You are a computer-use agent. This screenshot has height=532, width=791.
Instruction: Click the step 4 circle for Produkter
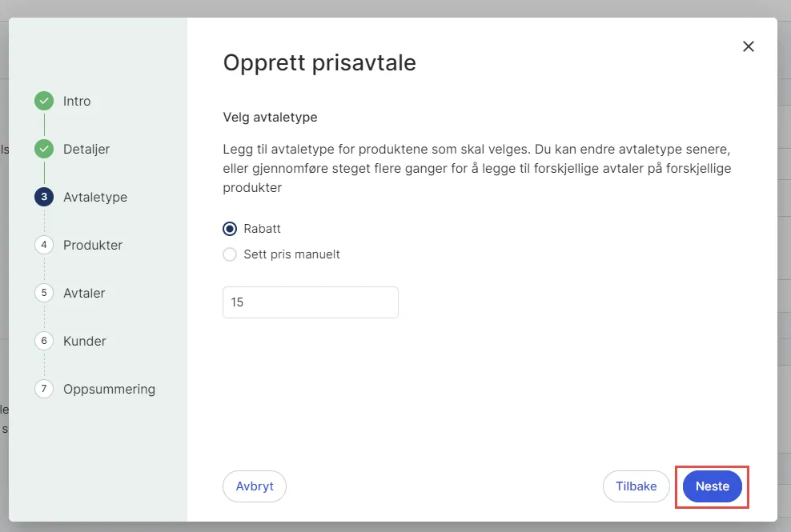[44, 245]
